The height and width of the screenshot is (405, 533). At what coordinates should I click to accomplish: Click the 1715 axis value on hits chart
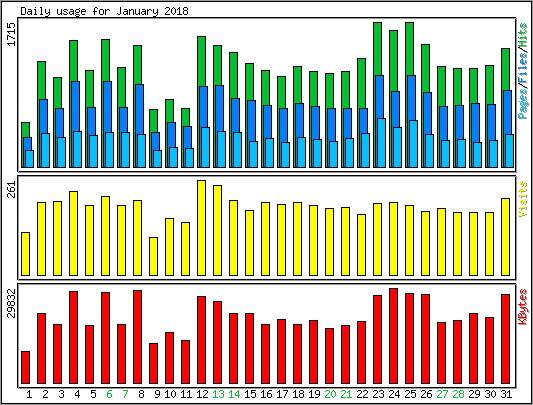12,34
